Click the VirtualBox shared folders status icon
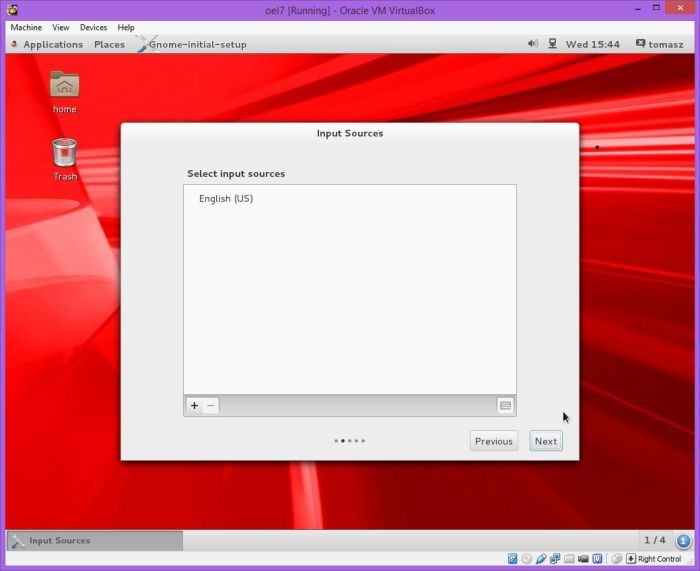 click(x=568, y=559)
